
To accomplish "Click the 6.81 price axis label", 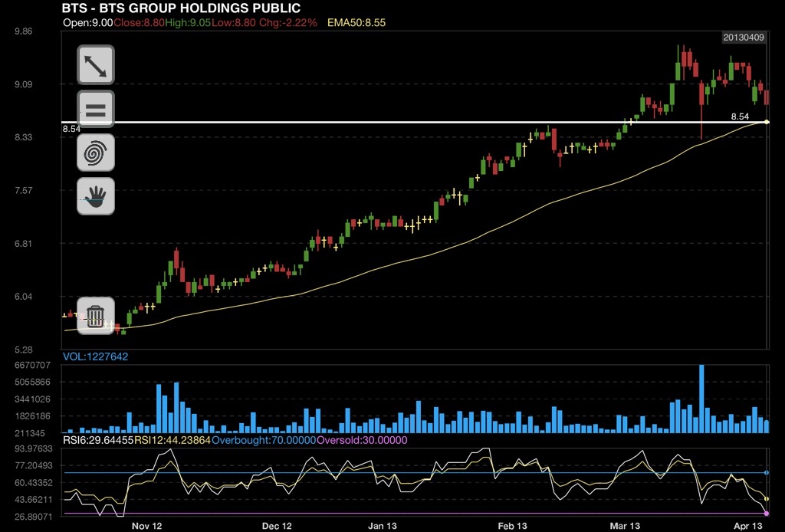I will click(x=24, y=244).
